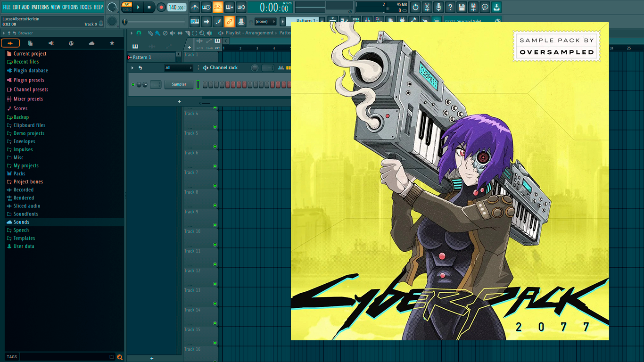Toggle the Sampler channel select indicator
The width and height of the screenshot is (644, 362).
(x=198, y=84)
